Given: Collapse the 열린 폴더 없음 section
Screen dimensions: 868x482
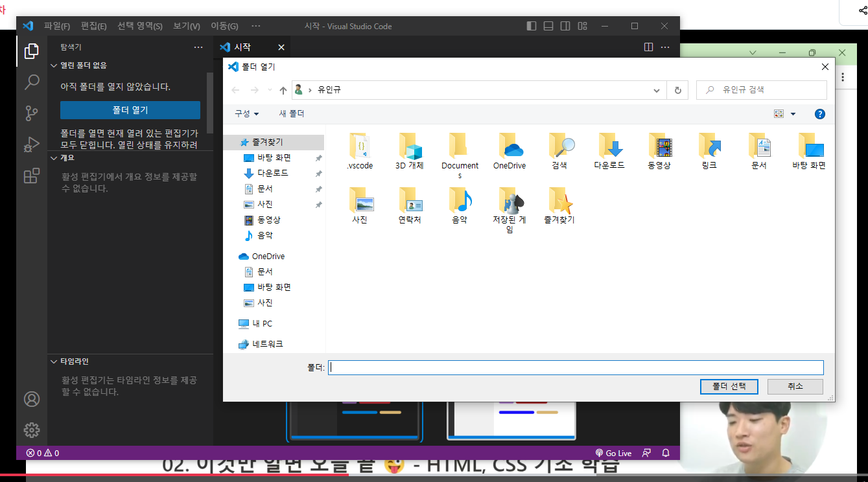Looking at the screenshot, I should point(130,65).
